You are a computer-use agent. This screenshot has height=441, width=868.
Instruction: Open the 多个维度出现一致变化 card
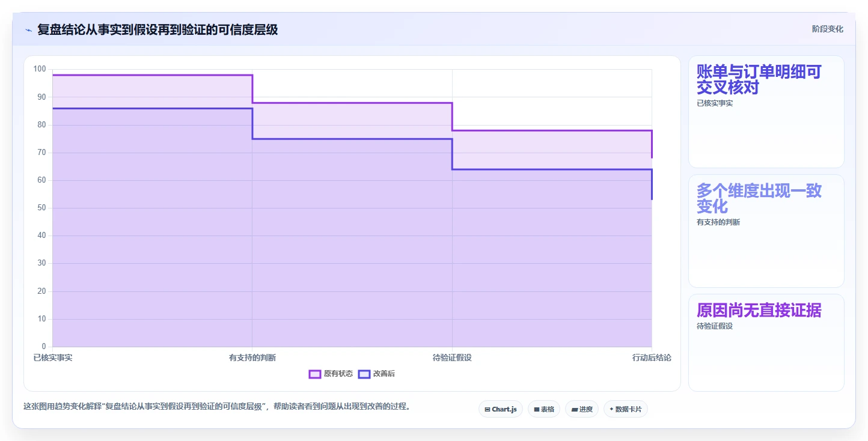pyautogui.click(x=766, y=231)
